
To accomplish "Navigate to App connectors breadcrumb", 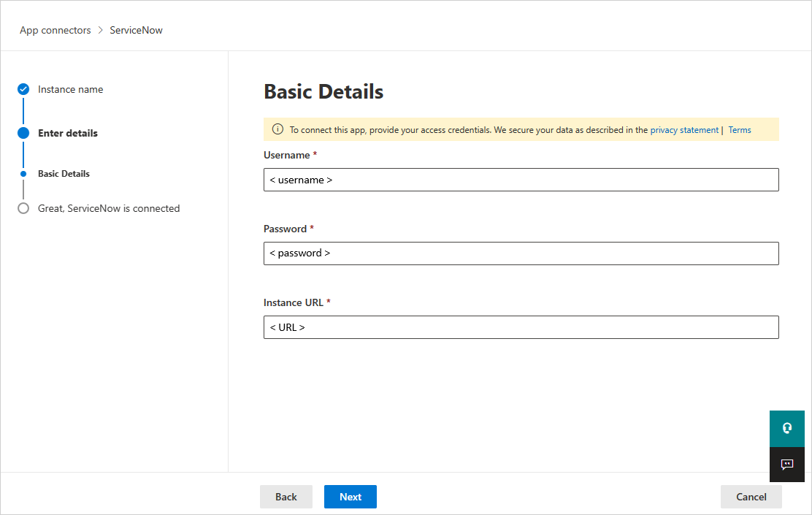I will point(55,30).
